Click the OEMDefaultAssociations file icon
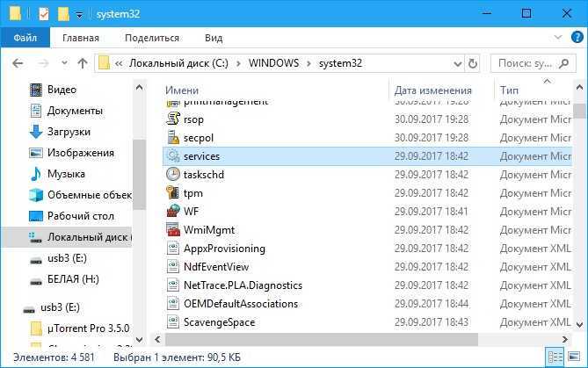 click(173, 303)
